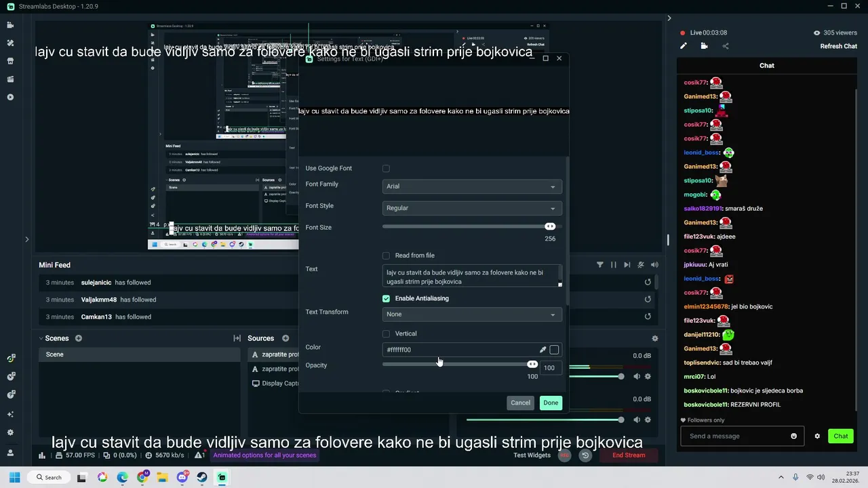Click the Opacity slider handle

click(532, 365)
